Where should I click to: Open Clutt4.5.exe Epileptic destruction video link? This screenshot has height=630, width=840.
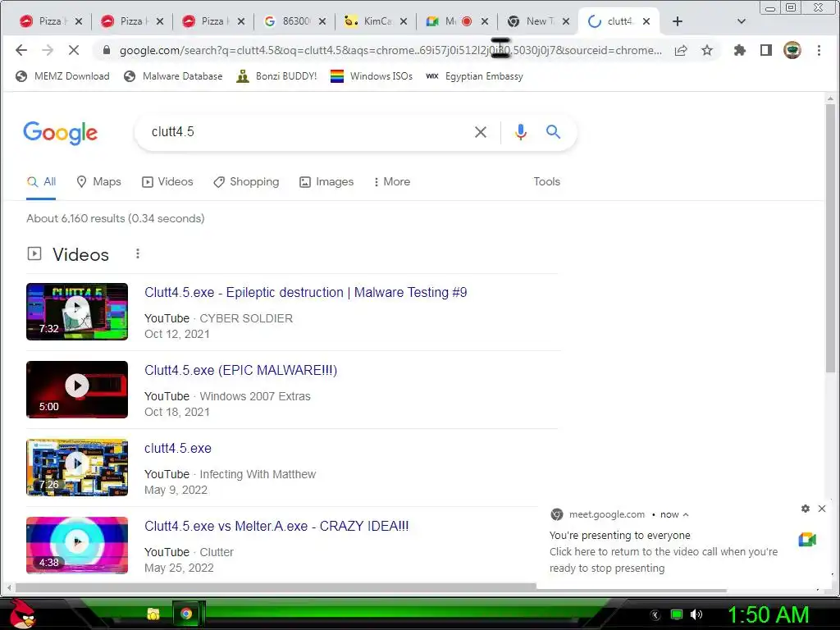[305, 293]
